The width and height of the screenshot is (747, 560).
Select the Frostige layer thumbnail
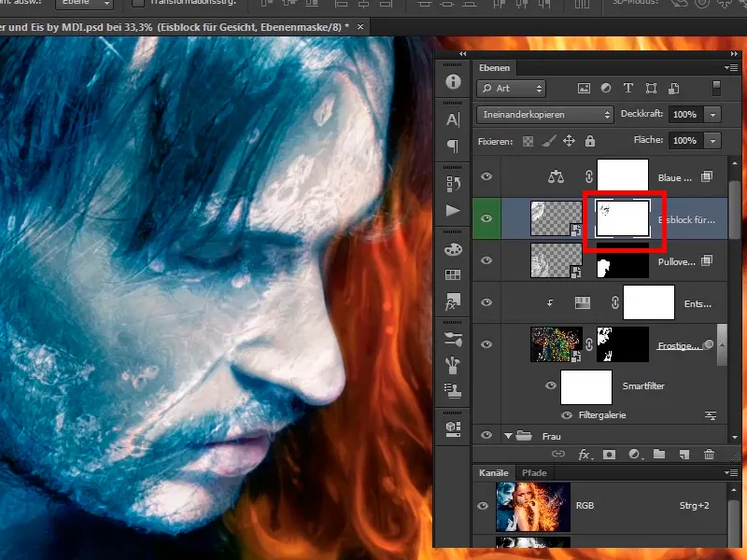pos(557,344)
